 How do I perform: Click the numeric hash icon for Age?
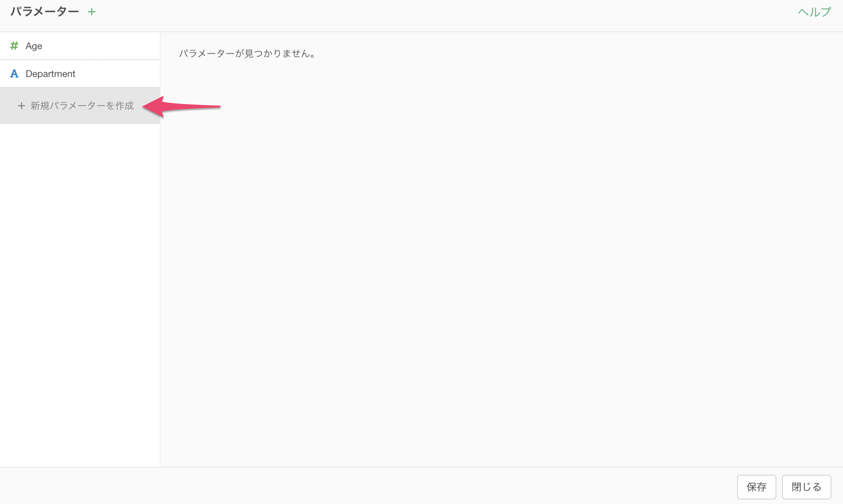[14, 46]
